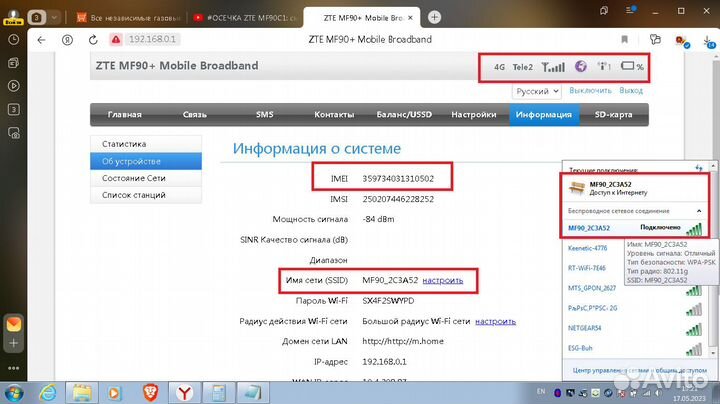Screen dimensions: 720x404
Task: Click the Выключить link
Action: tap(591, 91)
